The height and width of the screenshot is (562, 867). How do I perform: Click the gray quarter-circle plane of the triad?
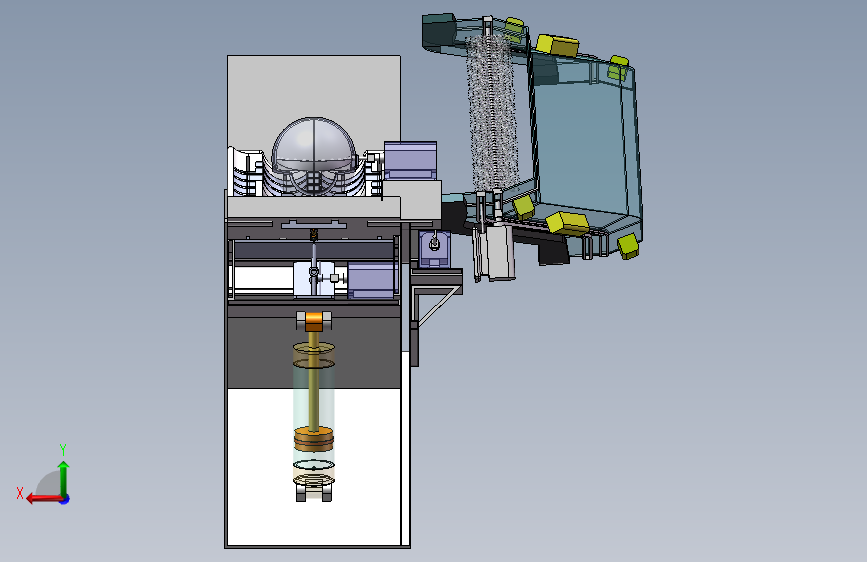pos(49,483)
